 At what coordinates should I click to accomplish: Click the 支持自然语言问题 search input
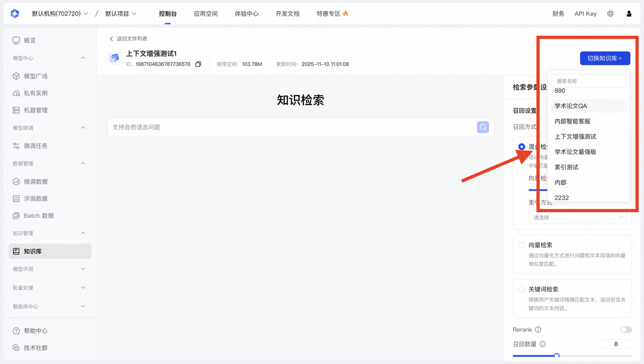tap(292, 127)
